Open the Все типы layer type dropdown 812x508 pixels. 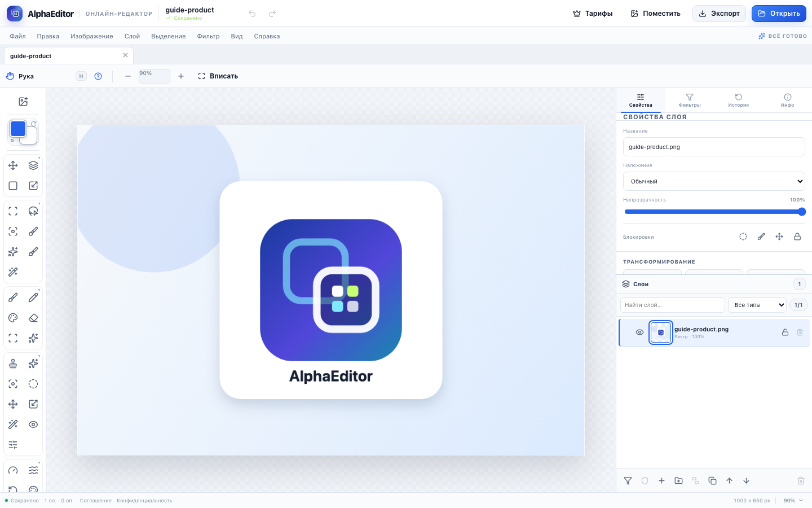click(x=757, y=305)
